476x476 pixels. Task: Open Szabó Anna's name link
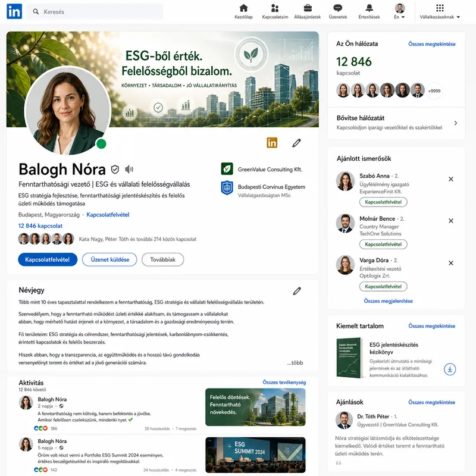click(x=374, y=176)
